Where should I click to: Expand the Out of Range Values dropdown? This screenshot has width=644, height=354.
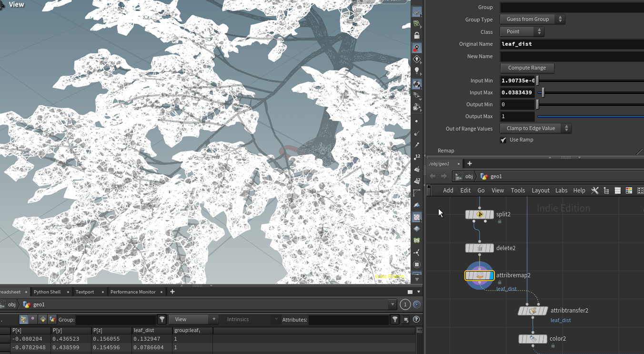[x=535, y=128]
